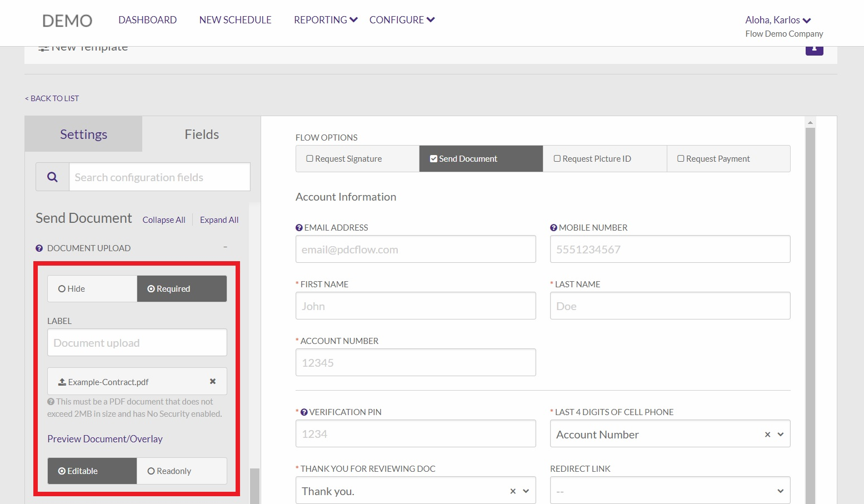Viewport: 864px width, 504px height.
Task: Click the settings panel scrollbar thumb
Action: 254,486
